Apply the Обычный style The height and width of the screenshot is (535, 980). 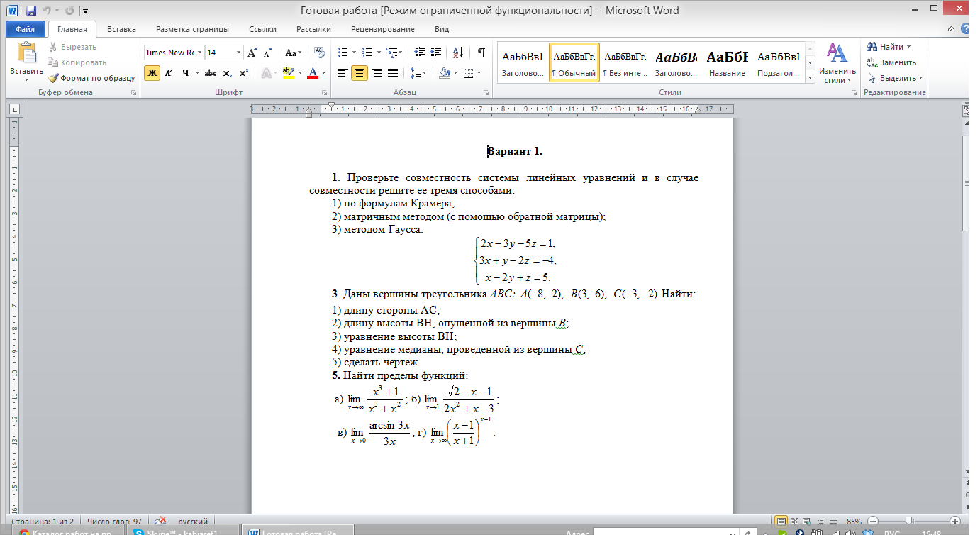point(574,62)
